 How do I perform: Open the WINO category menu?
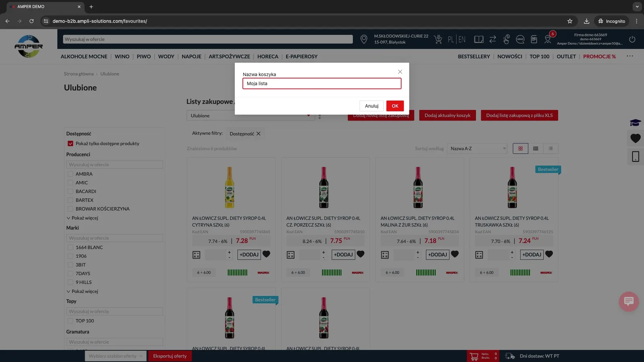(x=122, y=56)
